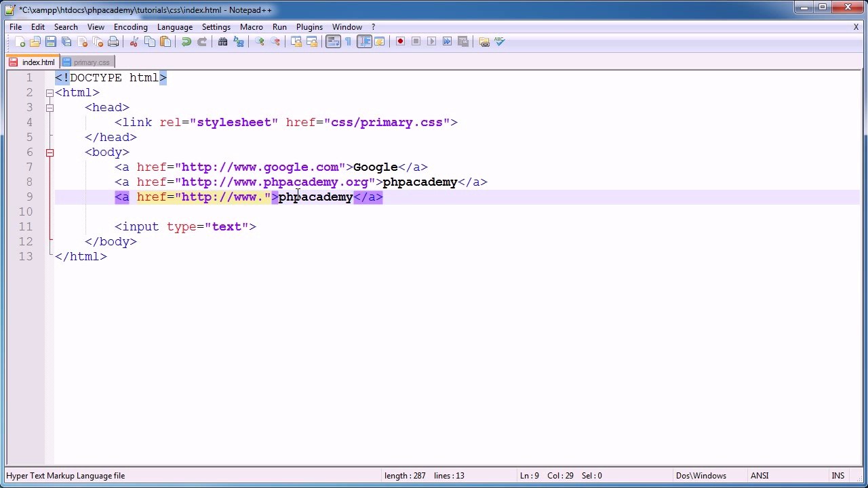
Task: Open the Edit menu
Action: point(38,27)
